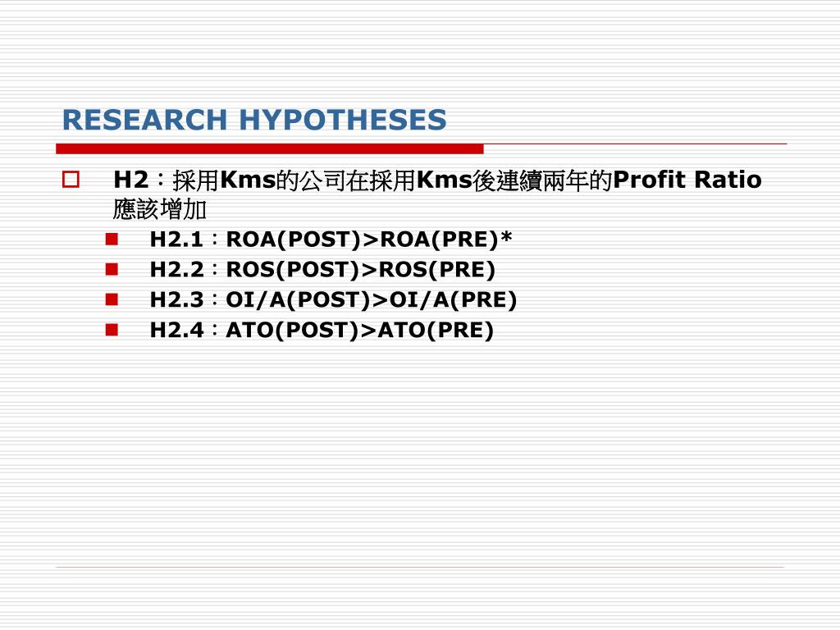Click the hollow square bullet beside H2
Screen dimensions: 840x630
pyautogui.click(x=71, y=180)
